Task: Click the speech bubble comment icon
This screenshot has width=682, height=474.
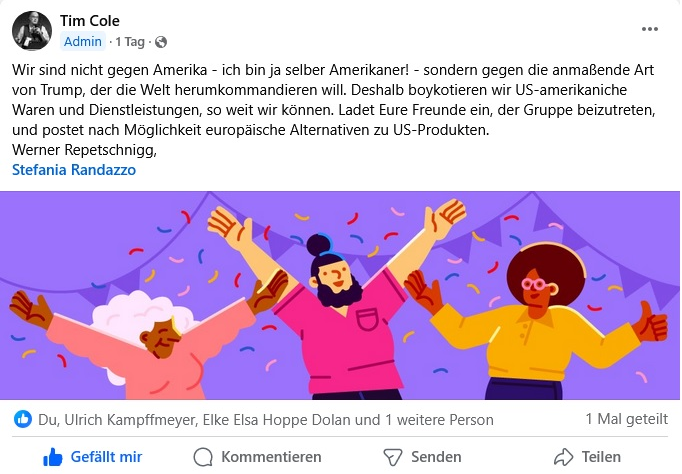Action: point(203,457)
